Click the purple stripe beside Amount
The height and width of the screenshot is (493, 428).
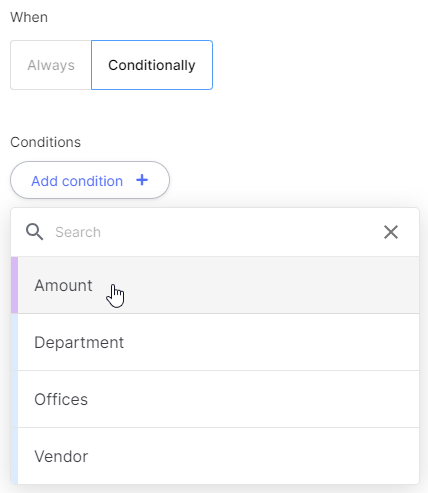(x=14, y=285)
